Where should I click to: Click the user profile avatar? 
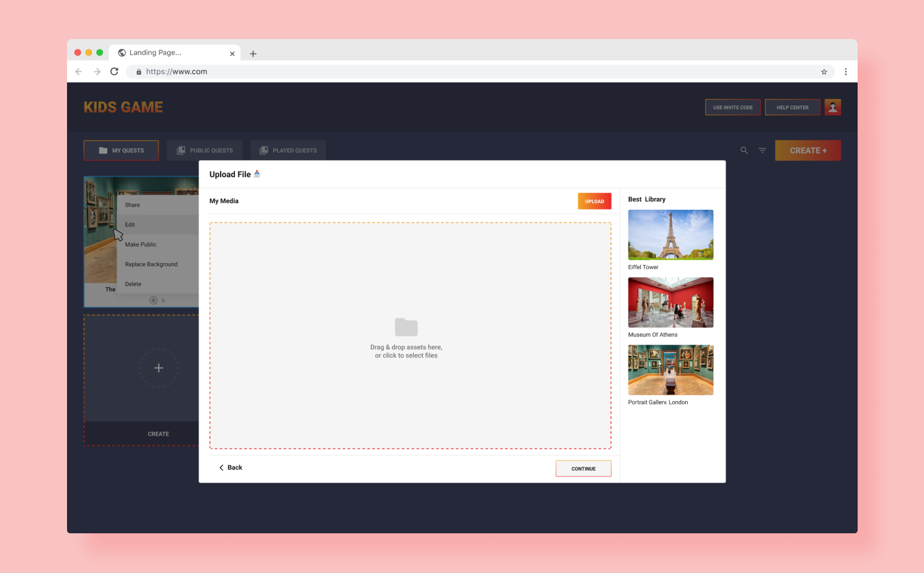pyautogui.click(x=832, y=107)
